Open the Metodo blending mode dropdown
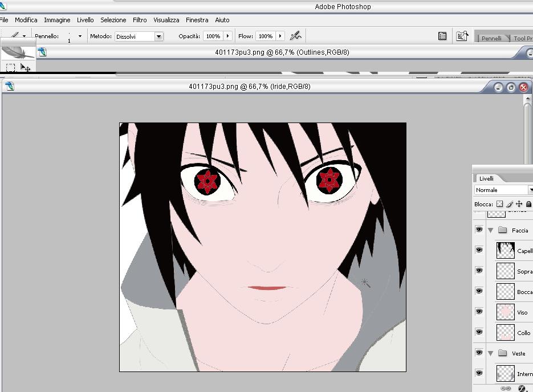 (159, 36)
